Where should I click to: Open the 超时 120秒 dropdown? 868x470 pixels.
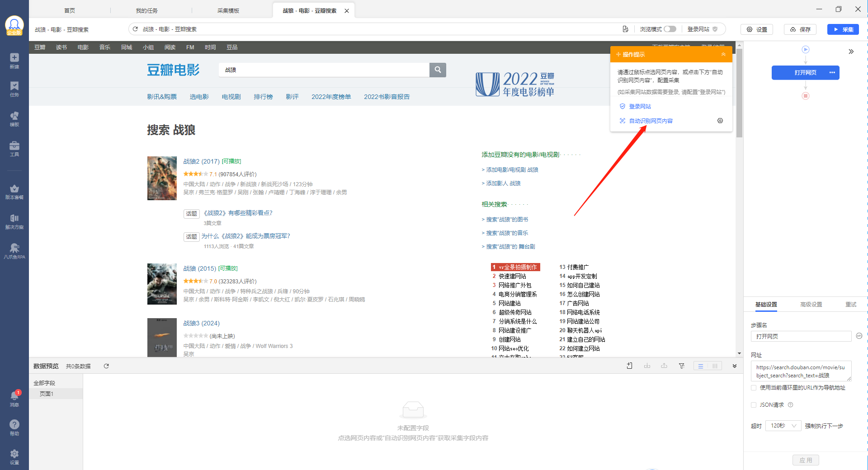pos(783,426)
